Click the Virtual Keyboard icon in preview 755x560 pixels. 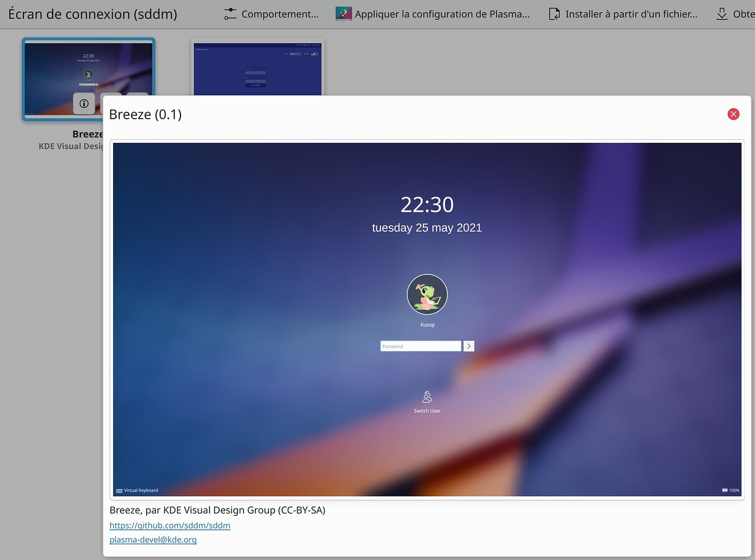pyautogui.click(x=119, y=491)
